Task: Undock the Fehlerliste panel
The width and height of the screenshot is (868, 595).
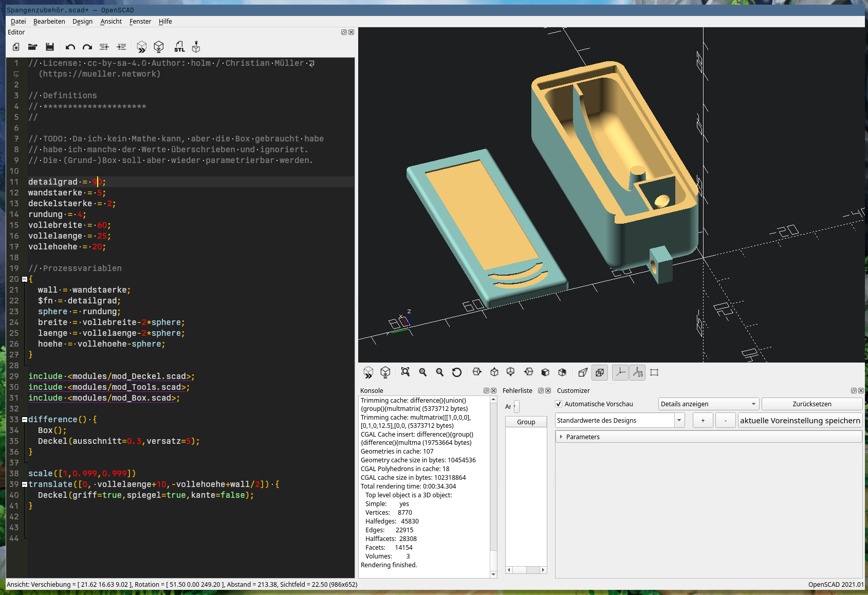Action: click(541, 391)
